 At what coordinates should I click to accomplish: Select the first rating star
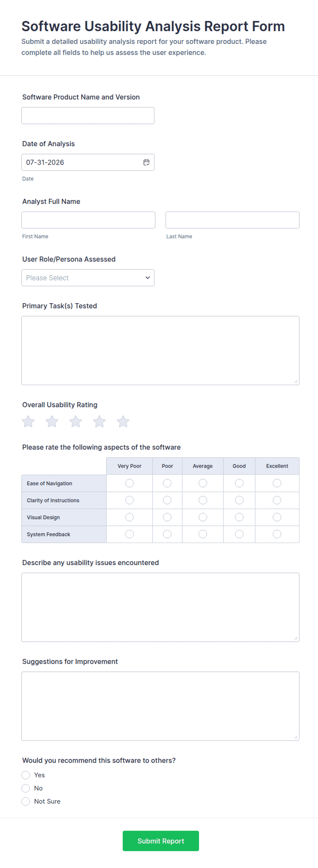(x=28, y=421)
